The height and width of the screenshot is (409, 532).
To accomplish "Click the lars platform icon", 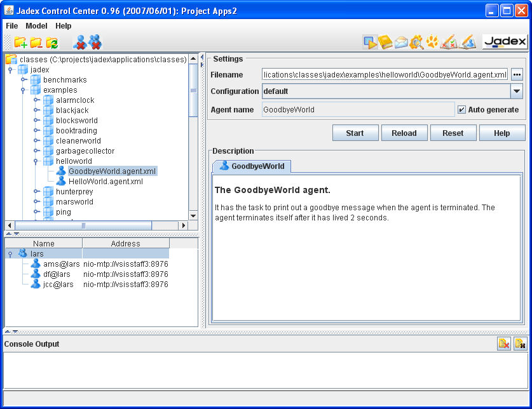I will pyautogui.click(x=23, y=253).
